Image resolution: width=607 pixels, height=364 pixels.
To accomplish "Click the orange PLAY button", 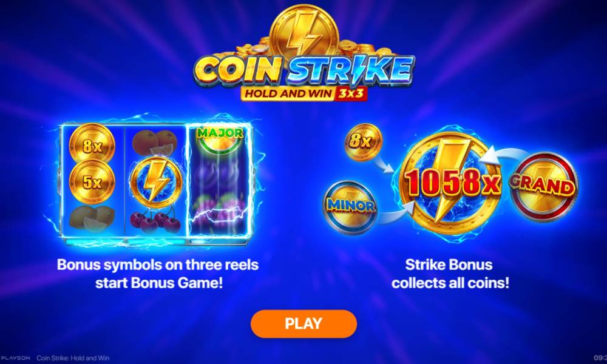I will (303, 323).
